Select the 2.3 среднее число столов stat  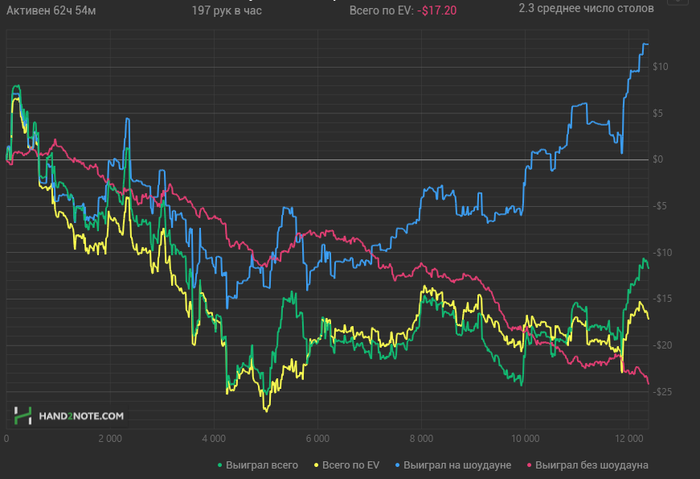pos(586,8)
